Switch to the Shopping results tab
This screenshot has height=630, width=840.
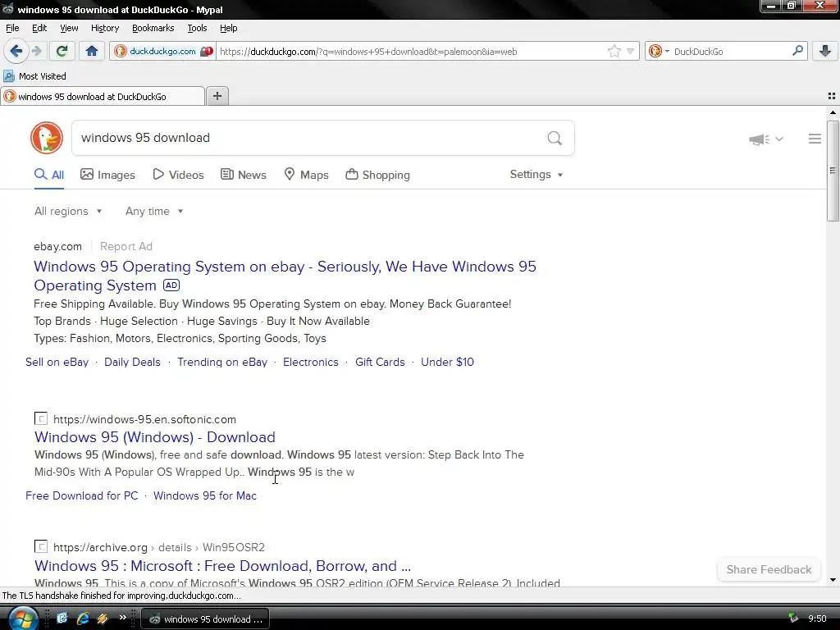(x=377, y=175)
